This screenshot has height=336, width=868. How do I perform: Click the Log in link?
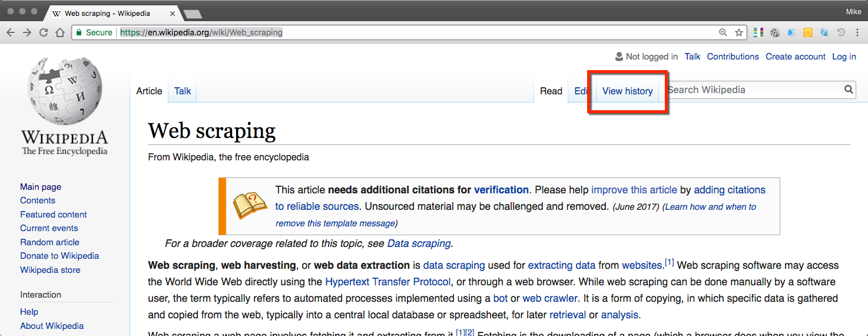pos(844,57)
